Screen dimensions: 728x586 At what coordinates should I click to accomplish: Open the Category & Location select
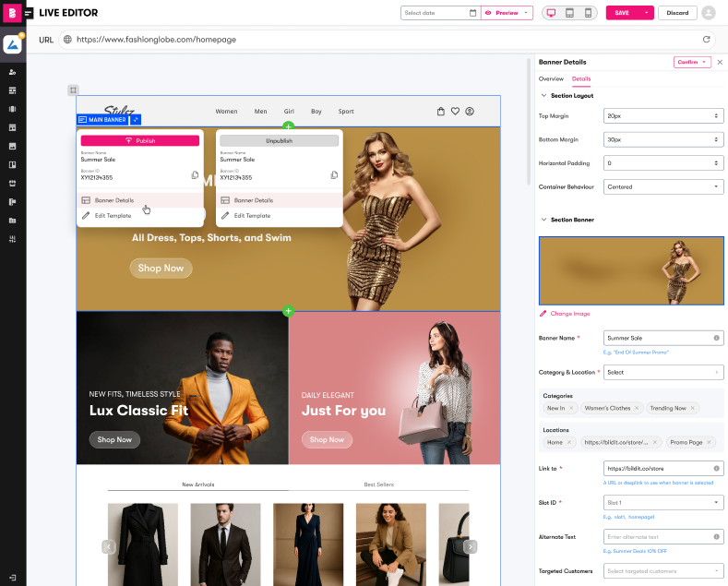663,373
